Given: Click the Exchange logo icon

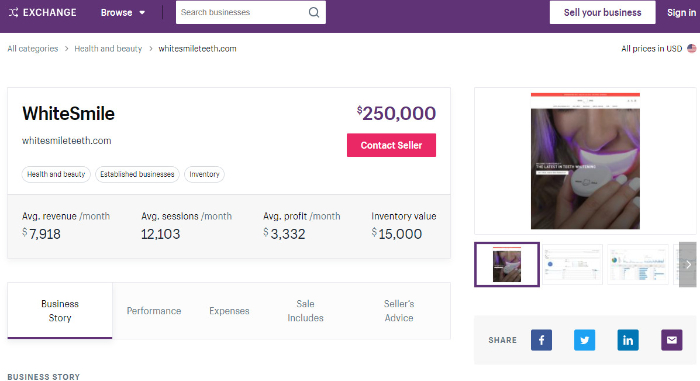Looking at the screenshot, I should coord(13,13).
